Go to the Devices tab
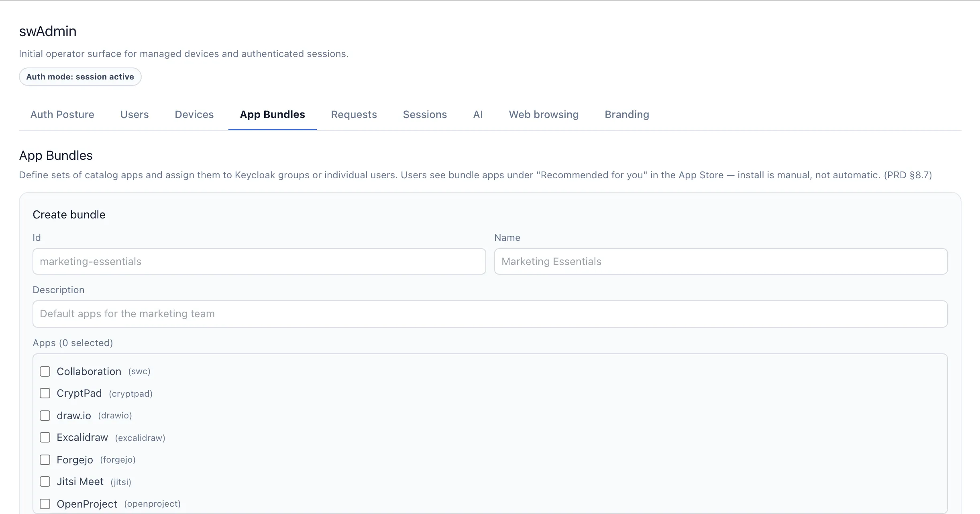980x514 pixels. point(194,114)
